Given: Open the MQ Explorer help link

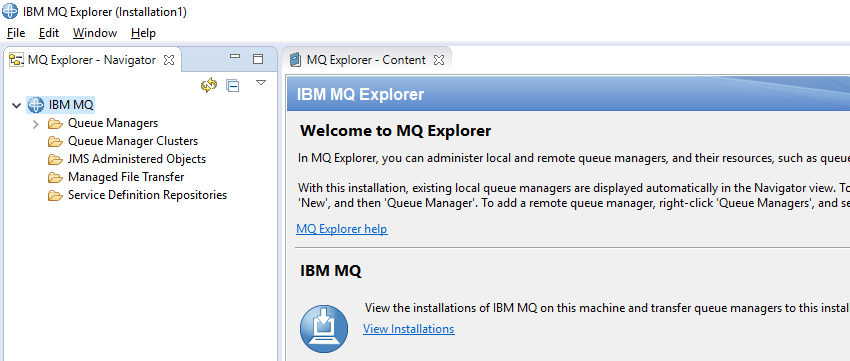Looking at the screenshot, I should coord(342,229).
